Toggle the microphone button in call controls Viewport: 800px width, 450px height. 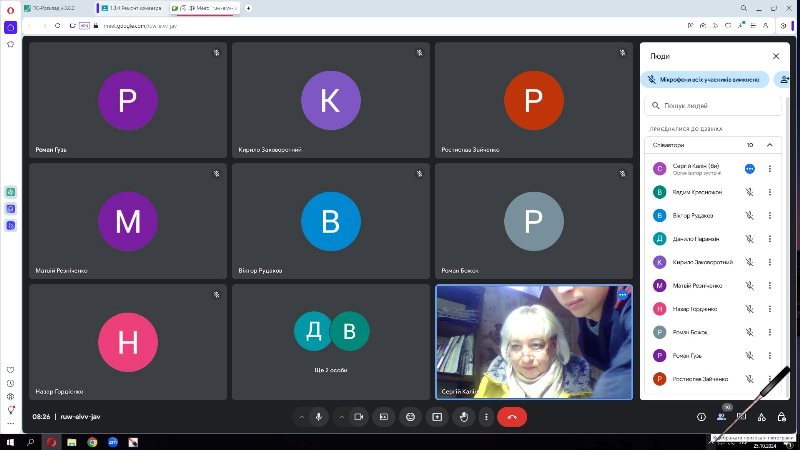[319, 416]
